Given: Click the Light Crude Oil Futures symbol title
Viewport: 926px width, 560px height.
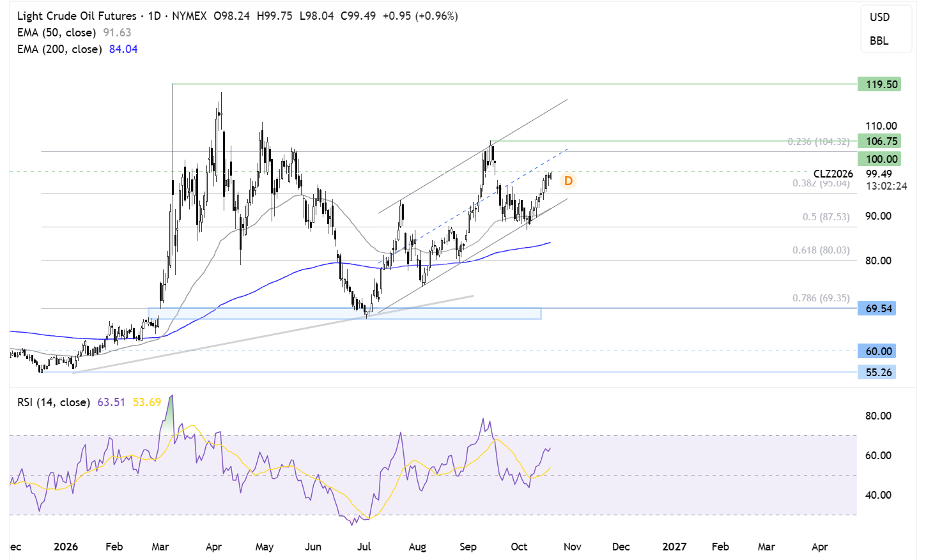Looking at the screenshot, I should click(x=77, y=16).
